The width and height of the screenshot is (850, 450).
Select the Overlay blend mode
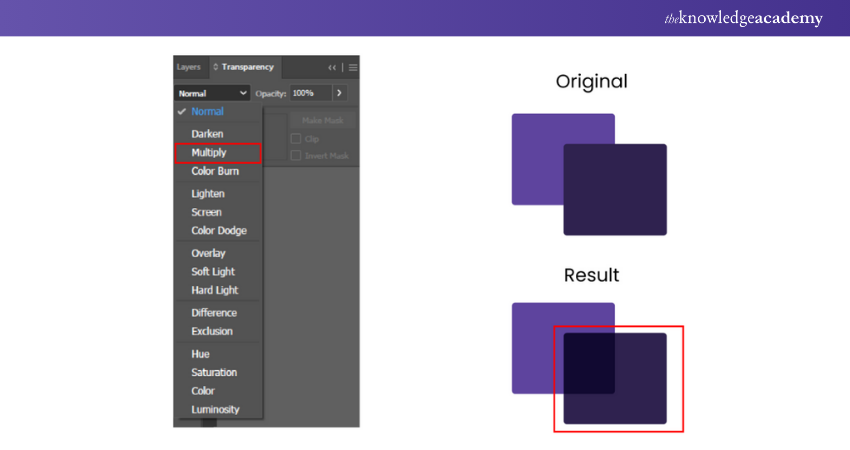(208, 253)
